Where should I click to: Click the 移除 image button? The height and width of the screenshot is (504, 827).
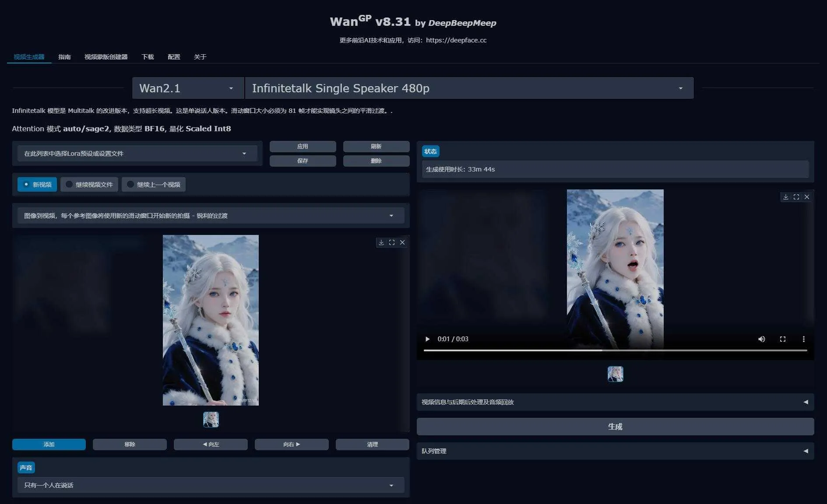(x=130, y=444)
